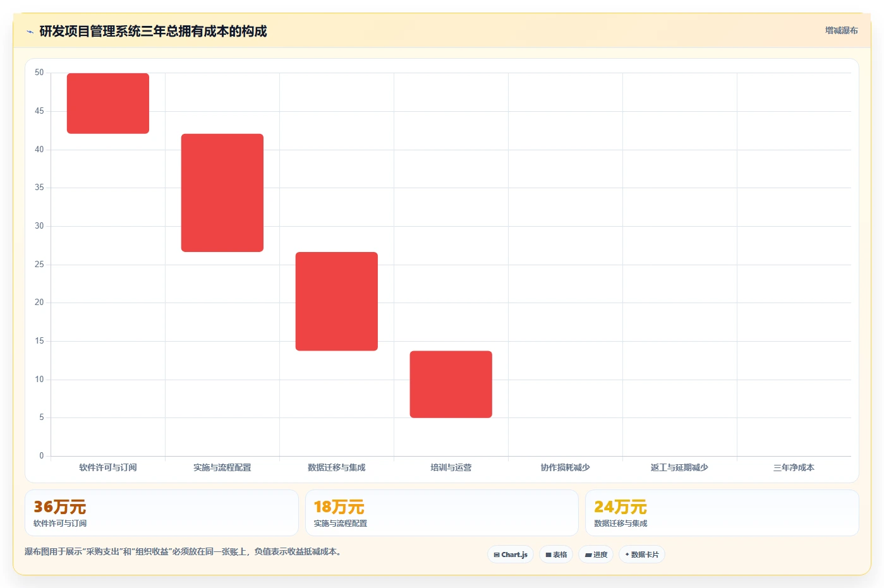Click the red 培训与运营 waterfall bar

[x=451, y=384]
